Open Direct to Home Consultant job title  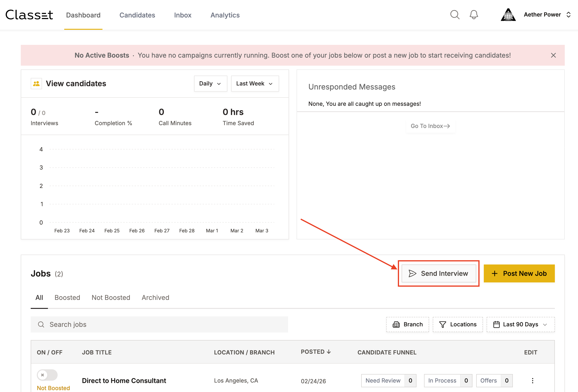(124, 381)
